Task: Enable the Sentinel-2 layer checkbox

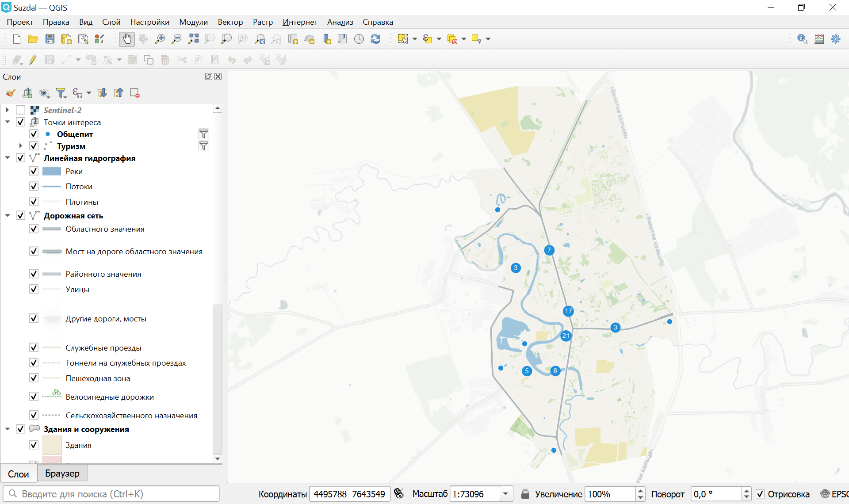Action: click(20, 110)
